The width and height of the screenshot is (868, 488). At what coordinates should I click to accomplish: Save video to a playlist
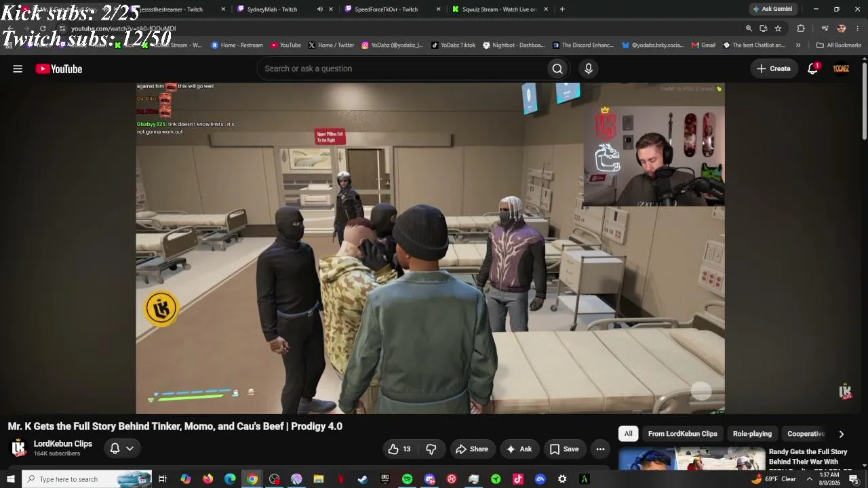tap(564, 449)
